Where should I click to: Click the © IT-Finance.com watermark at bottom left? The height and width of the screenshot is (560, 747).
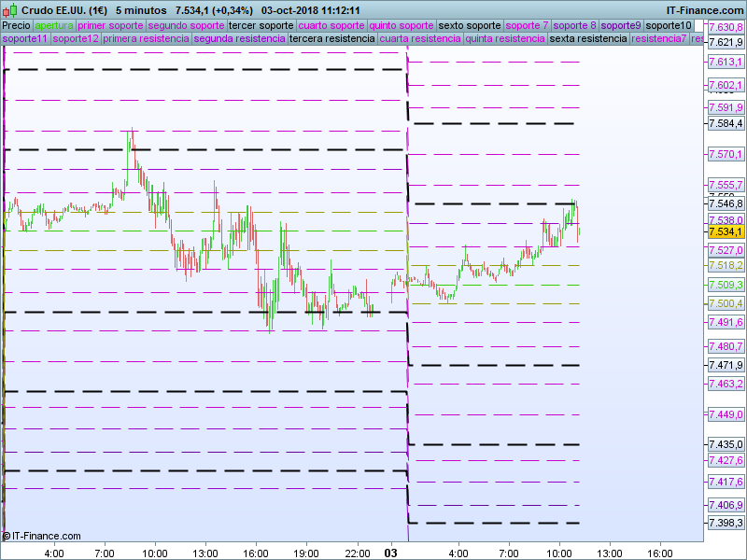[42, 536]
